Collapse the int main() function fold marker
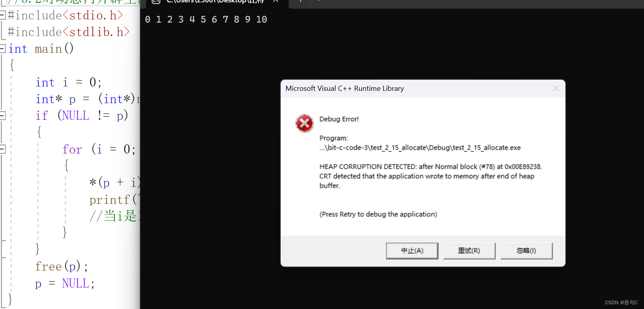The height and width of the screenshot is (309, 644). tap(2, 48)
